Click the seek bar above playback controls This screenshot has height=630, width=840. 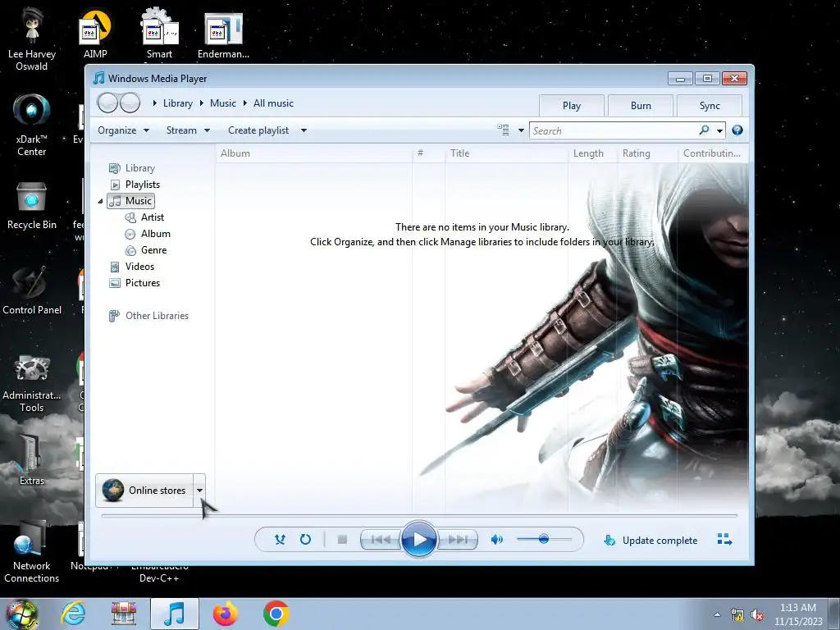pyautogui.click(x=419, y=515)
